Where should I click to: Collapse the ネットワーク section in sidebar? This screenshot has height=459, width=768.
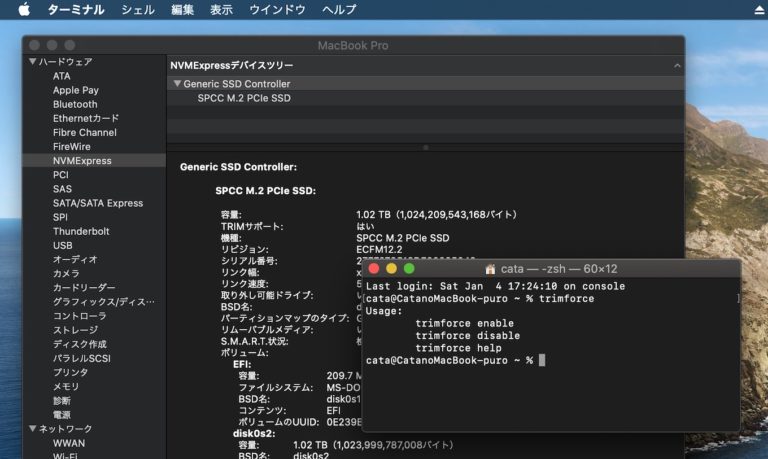(30, 429)
